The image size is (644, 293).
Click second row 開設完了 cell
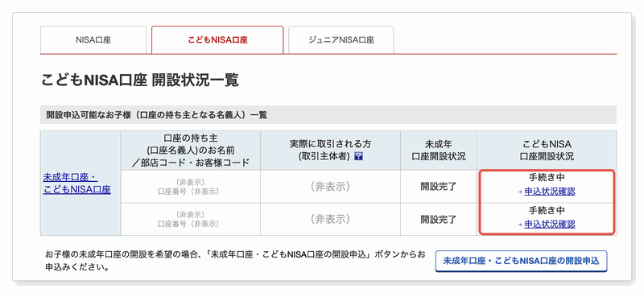[x=438, y=219]
